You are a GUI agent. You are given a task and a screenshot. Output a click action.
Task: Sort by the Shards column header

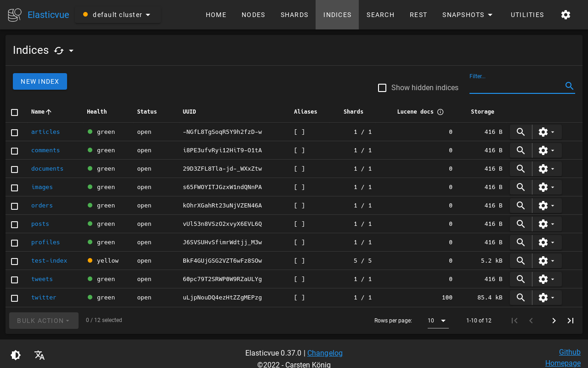353,112
